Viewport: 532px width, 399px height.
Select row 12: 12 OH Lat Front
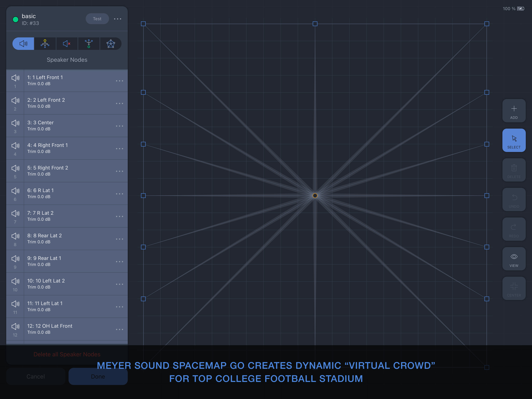[67, 329]
